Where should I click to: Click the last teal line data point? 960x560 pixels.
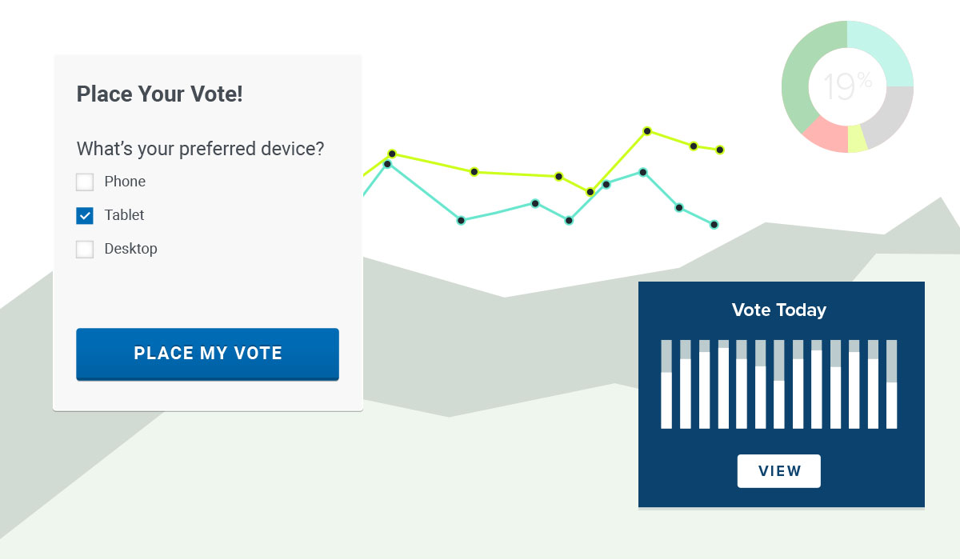pos(714,225)
